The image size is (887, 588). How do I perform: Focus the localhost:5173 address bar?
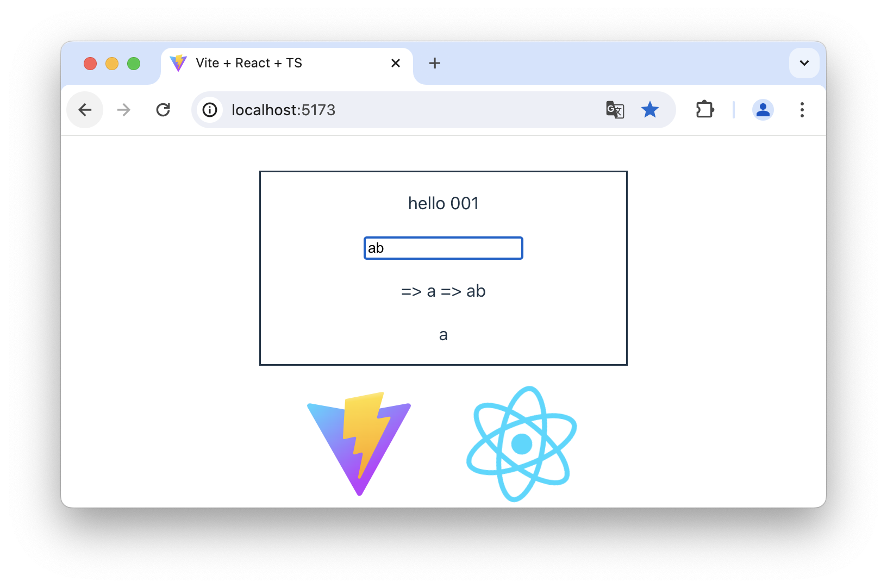(x=413, y=110)
